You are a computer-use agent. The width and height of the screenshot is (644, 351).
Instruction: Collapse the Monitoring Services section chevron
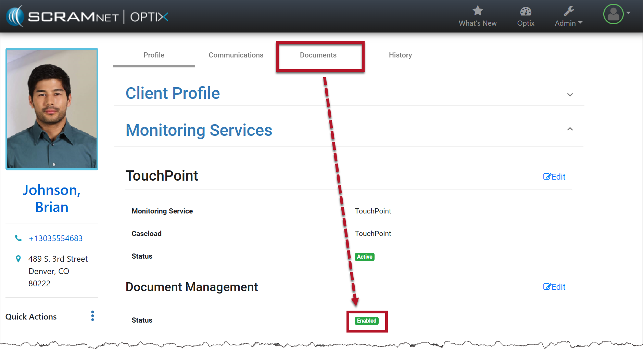point(570,129)
